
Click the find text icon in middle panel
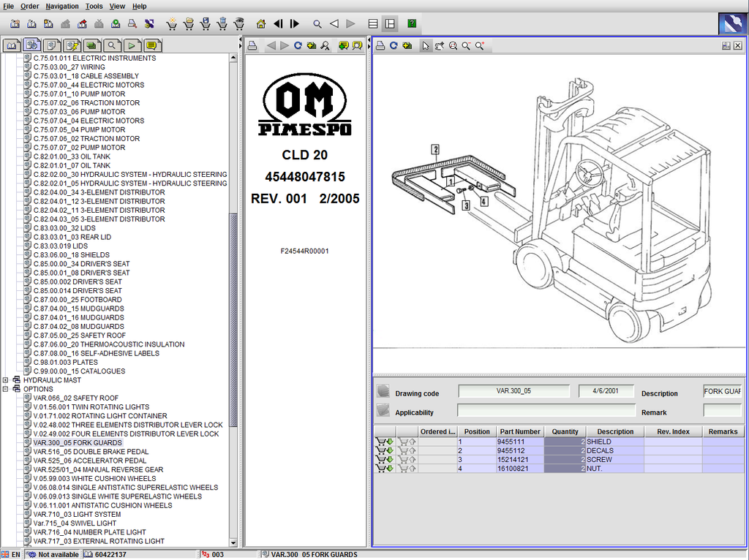[325, 46]
